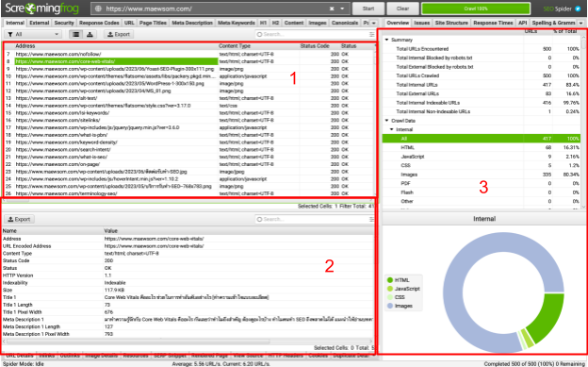Switch to the H1 tab
The width and height of the screenshot is (588, 367).
click(x=263, y=23)
